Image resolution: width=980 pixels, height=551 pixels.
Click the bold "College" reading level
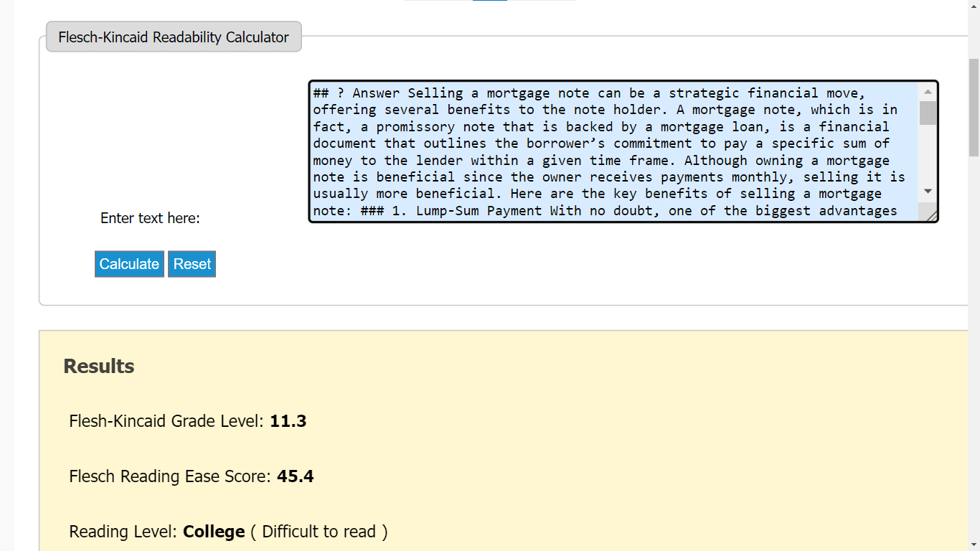214,532
